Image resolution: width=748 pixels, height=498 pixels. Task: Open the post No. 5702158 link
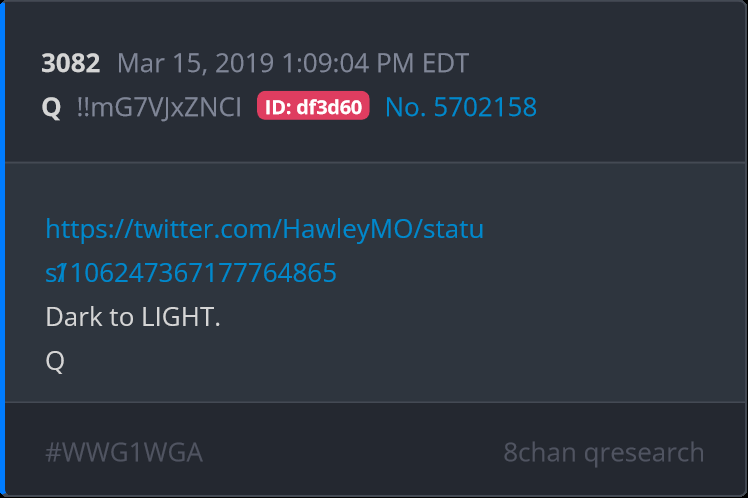click(x=461, y=107)
